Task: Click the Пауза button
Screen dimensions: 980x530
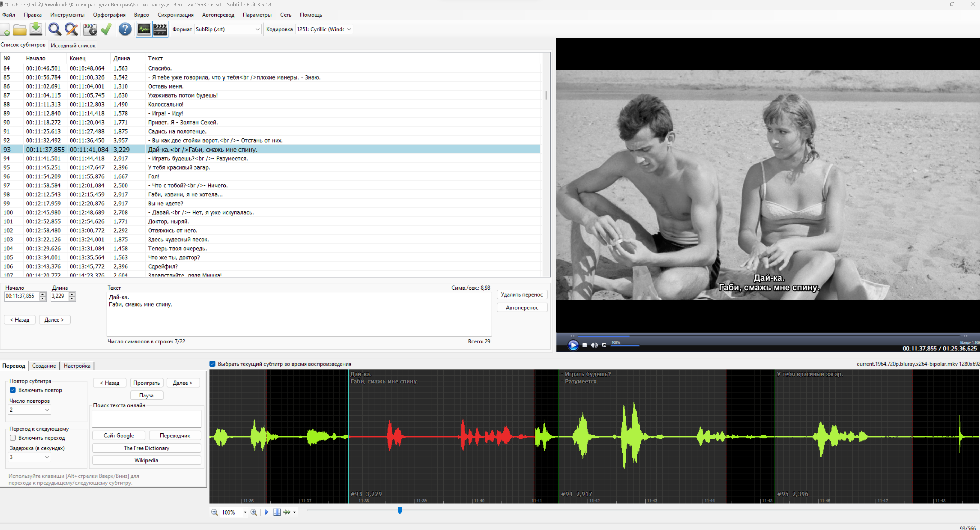Action: coord(147,395)
